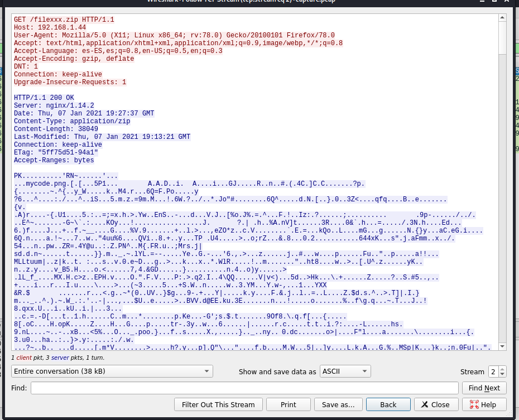Click the lifebuoy icon on Help button
This screenshot has height=420, width=519.
[474, 404]
